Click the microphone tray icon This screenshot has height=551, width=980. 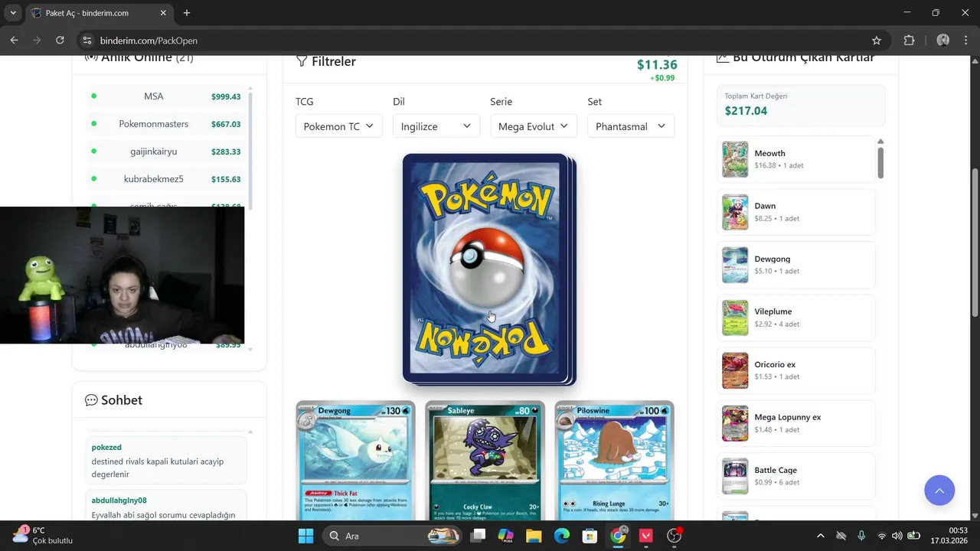pos(861,536)
